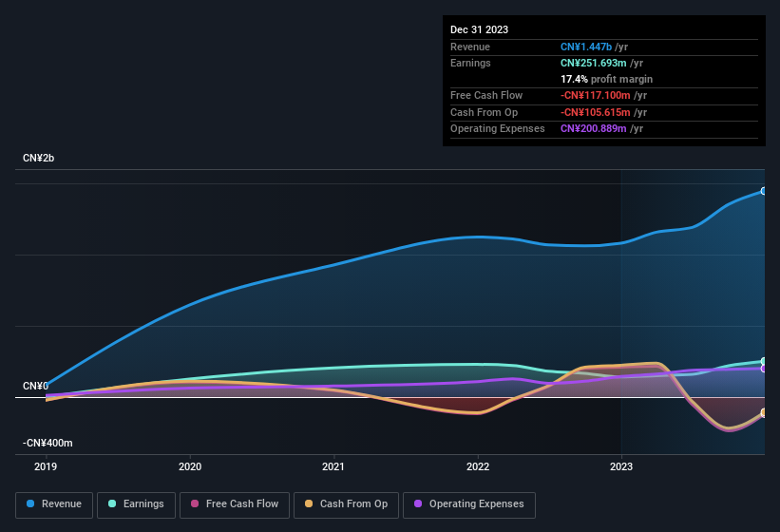Click the Revenue row label in tooltip

(x=470, y=47)
